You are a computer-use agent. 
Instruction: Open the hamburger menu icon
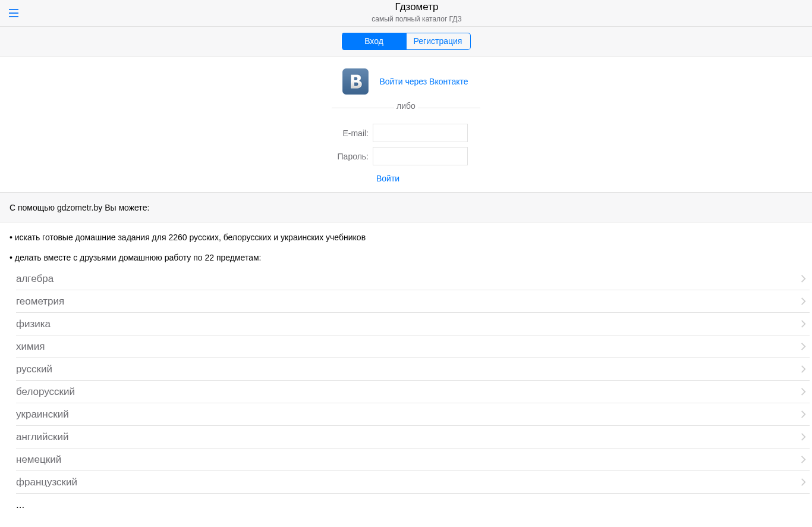[x=14, y=13]
